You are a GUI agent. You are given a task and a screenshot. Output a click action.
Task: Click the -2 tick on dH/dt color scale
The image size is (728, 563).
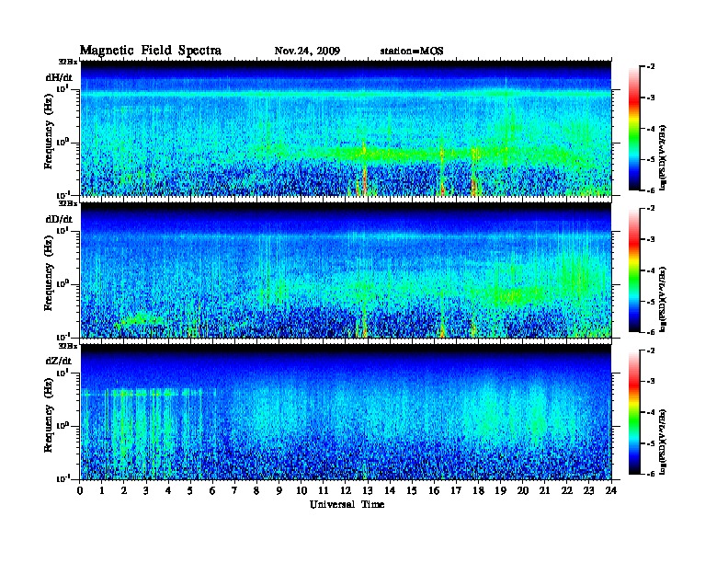[x=651, y=67]
